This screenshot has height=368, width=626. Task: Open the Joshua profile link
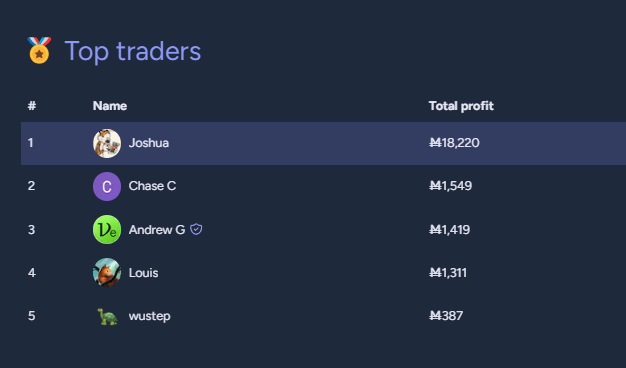(x=149, y=143)
